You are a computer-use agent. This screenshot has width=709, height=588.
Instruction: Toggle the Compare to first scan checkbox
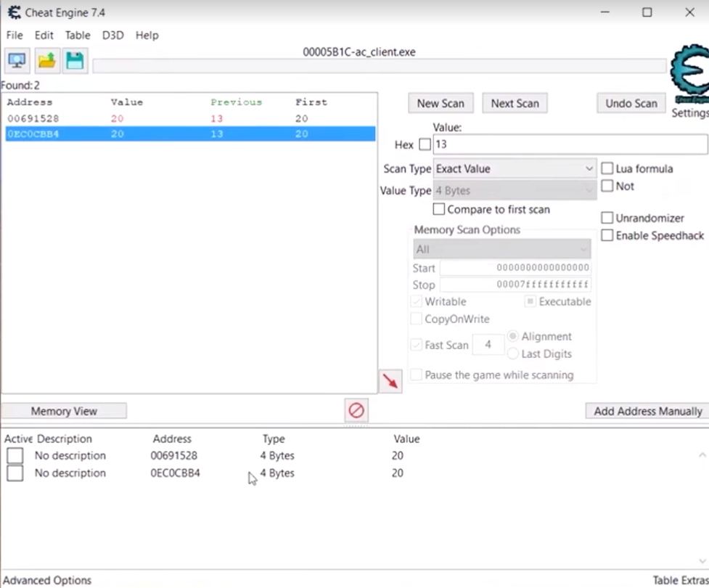[x=439, y=210]
